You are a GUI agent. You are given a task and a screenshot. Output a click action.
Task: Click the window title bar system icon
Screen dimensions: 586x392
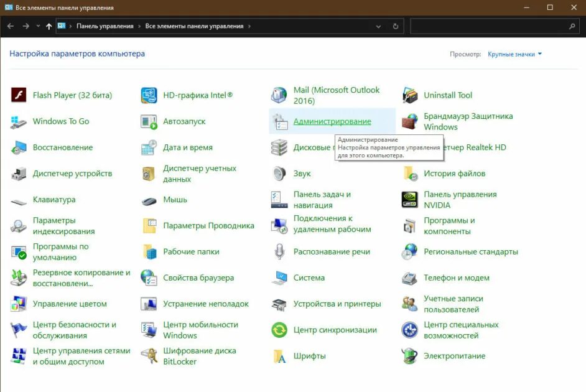point(9,7)
